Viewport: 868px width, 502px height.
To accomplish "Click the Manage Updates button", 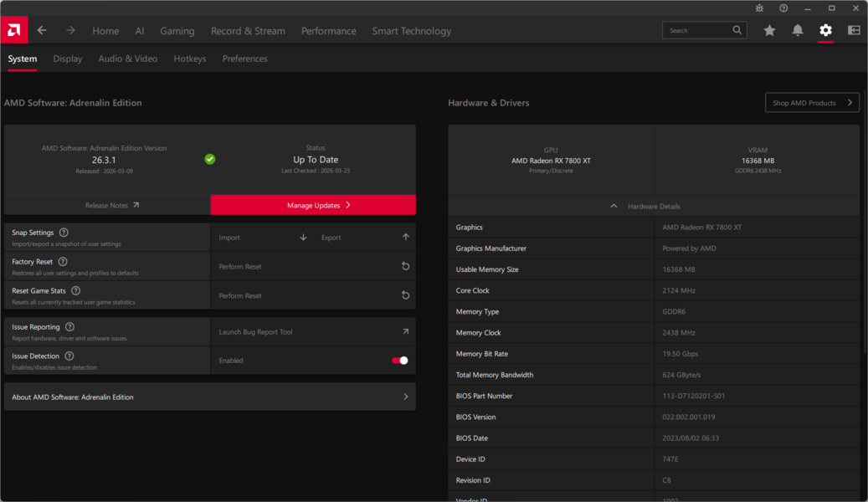I will click(x=313, y=205).
